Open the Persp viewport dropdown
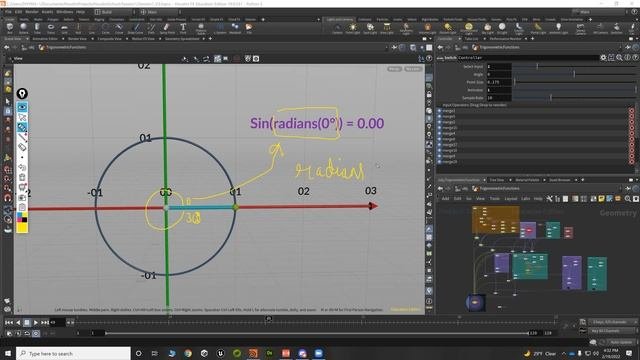 (x=394, y=69)
